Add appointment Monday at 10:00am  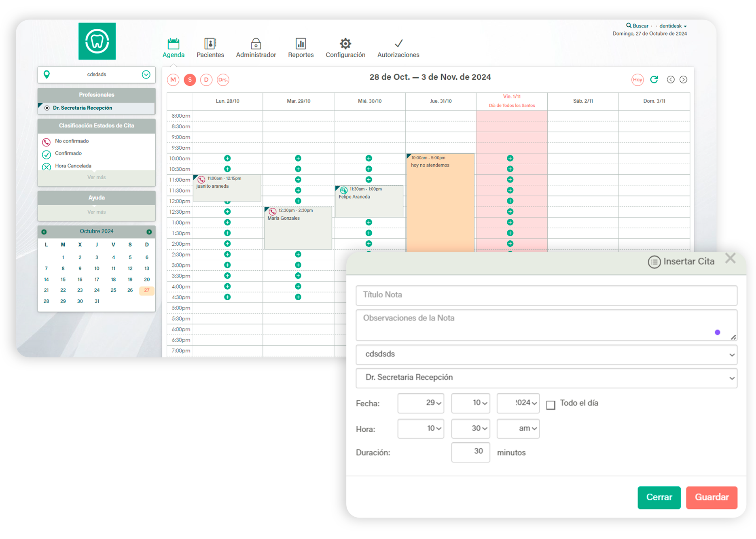227,158
